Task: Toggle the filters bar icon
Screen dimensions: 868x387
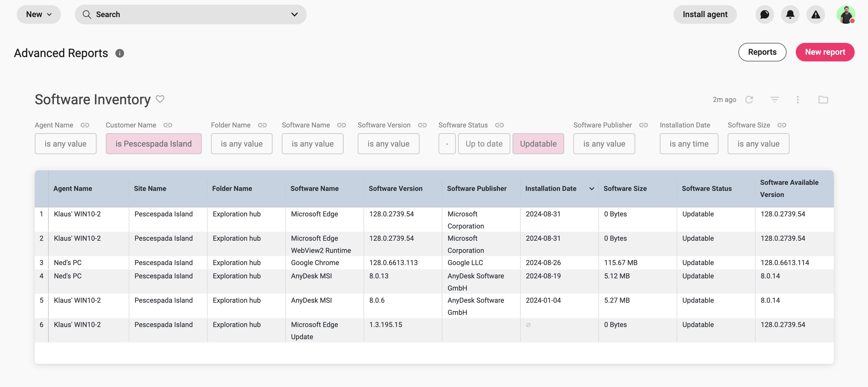Action: [x=774, y=100]
